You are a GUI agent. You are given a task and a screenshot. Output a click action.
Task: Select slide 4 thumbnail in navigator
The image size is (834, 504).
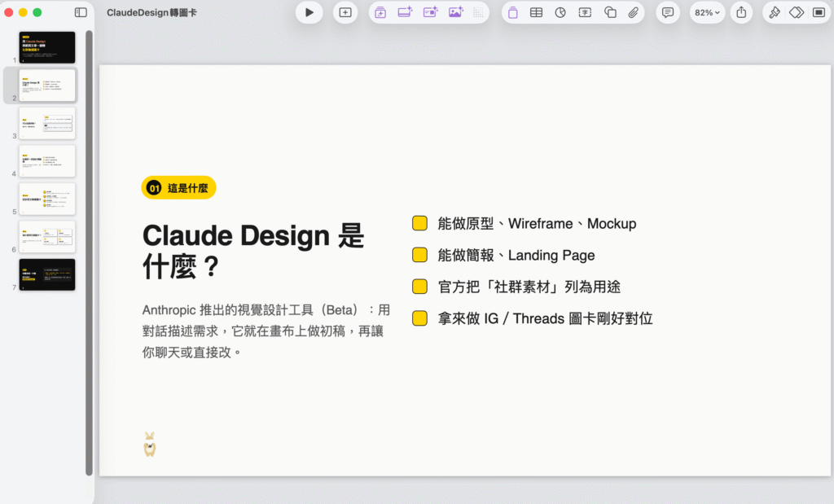pos(46,161)
